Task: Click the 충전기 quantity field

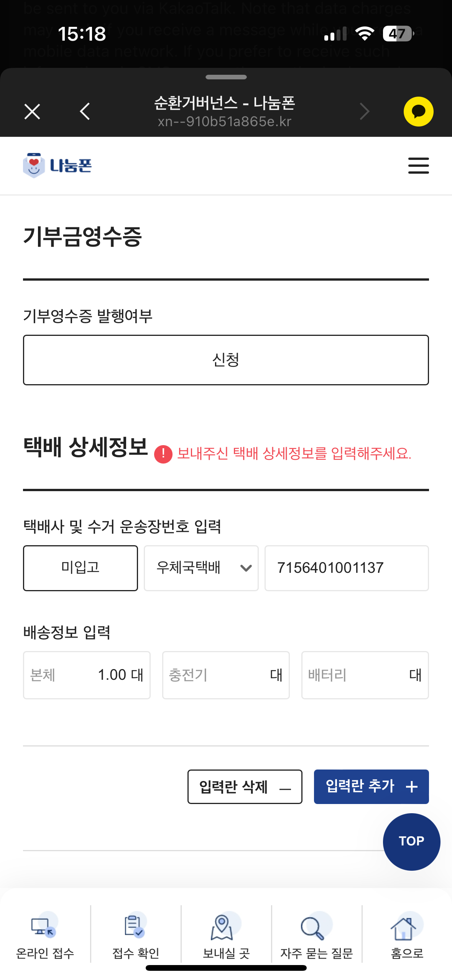Action: pyautogui.click(x=225, y=675)
